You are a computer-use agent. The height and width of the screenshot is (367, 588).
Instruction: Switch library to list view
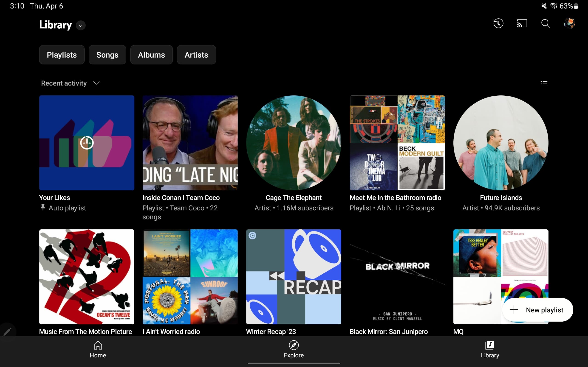[544, 83]
